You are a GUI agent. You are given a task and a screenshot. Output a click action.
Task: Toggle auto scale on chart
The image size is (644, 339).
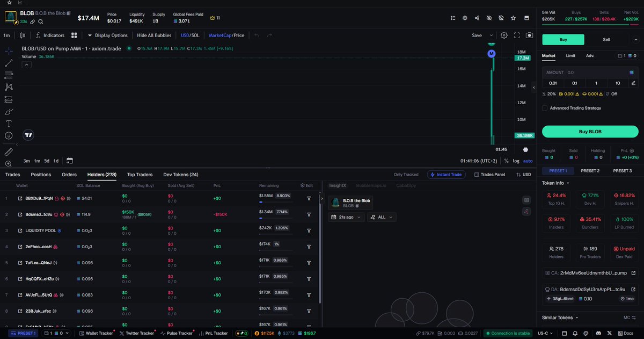pos(528,161)
